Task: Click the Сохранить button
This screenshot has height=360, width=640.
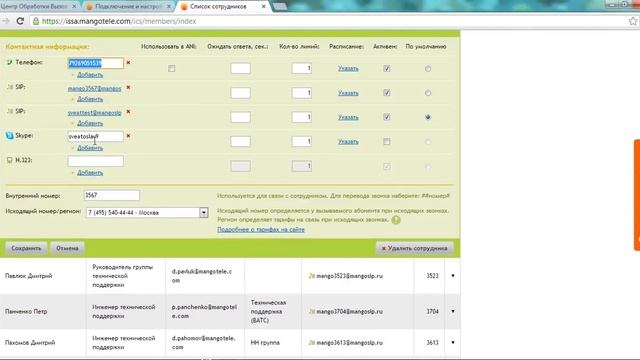Action: point(26,248)
